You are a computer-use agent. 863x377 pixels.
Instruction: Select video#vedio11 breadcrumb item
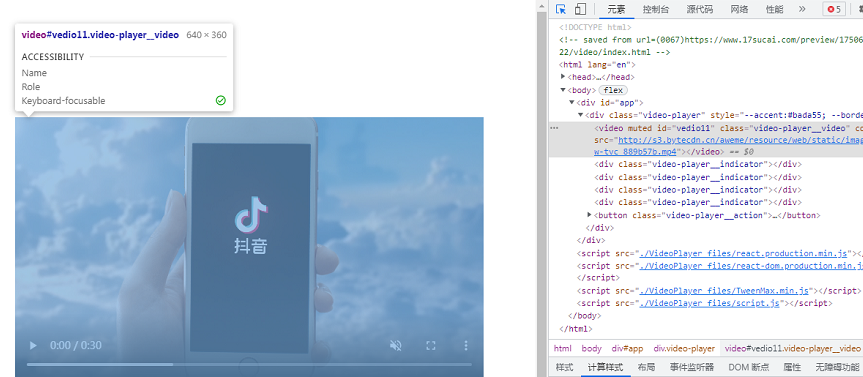click(x=793, y=348)
